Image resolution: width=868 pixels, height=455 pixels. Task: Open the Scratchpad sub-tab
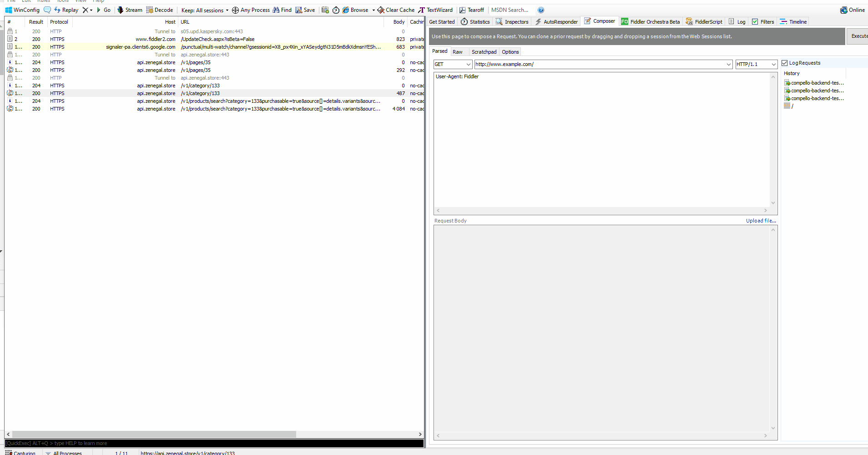484,52
